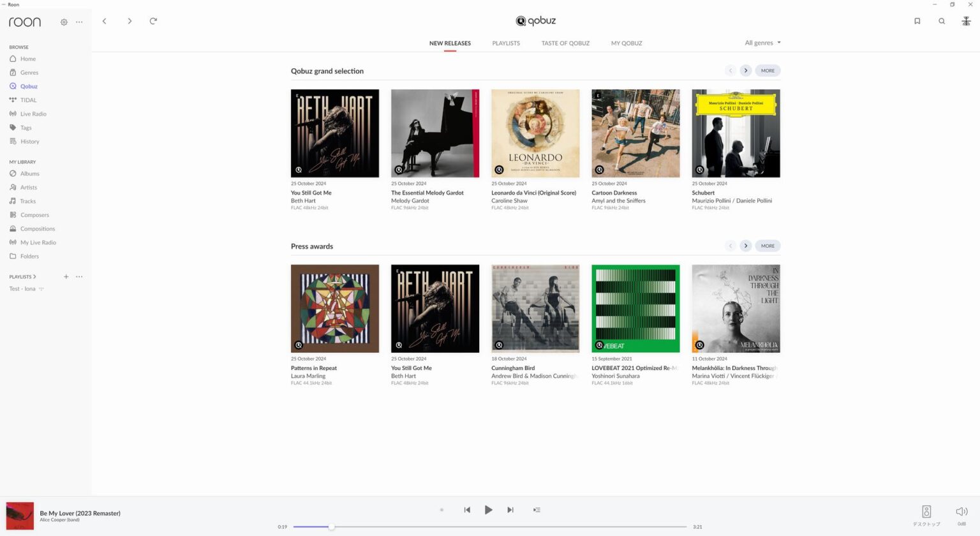Advance Press awards with the right arrow
Image resolution: width=980 pixels, height=536 pixels.
tap(745, 246)
